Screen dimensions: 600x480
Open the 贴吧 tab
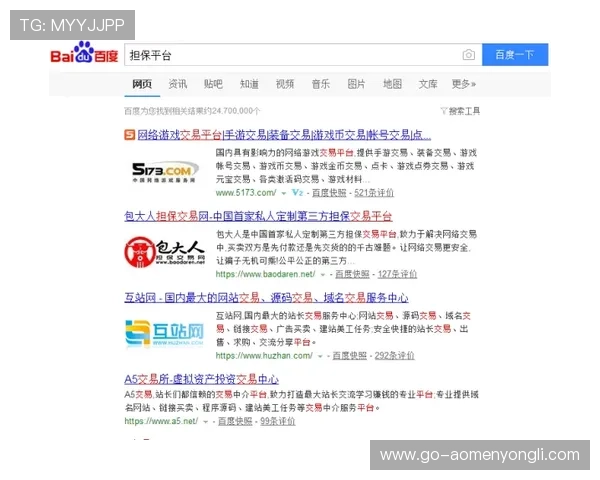pos(213,84)
